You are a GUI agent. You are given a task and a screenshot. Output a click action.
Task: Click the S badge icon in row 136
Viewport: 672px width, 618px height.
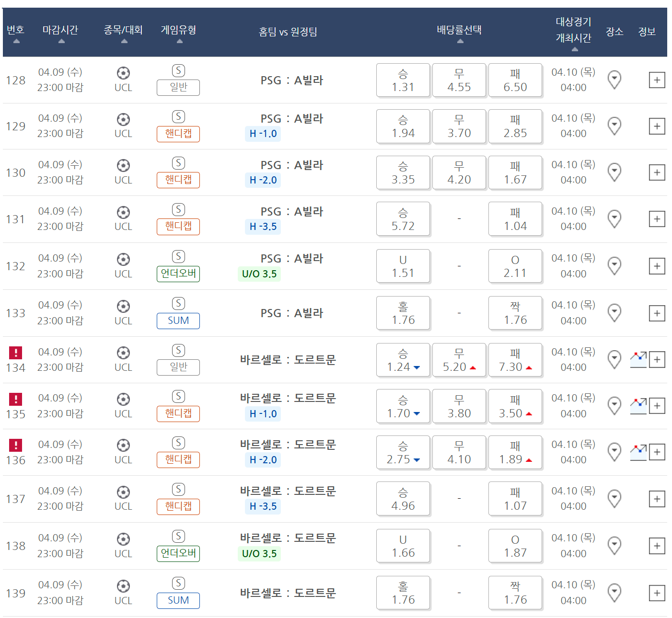(x=178, y=443)
